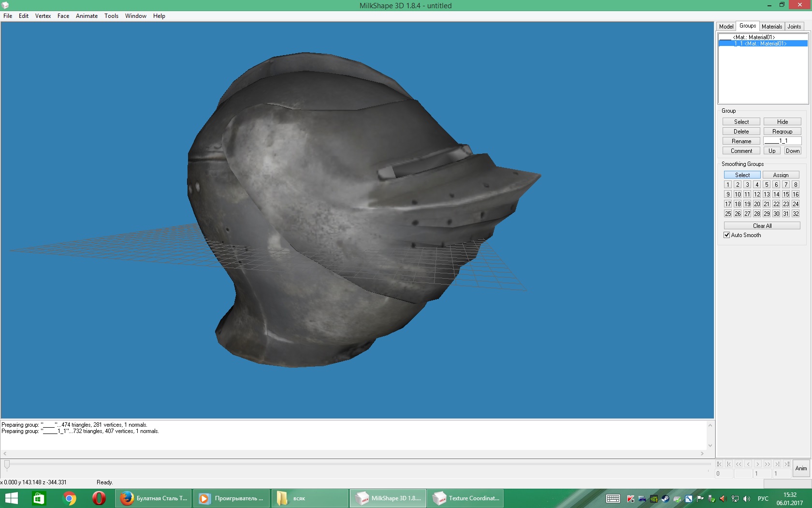Click the Kaspersky tray icon
The width and height of the screenshot is (812, 508).
[x=630, y=499]
